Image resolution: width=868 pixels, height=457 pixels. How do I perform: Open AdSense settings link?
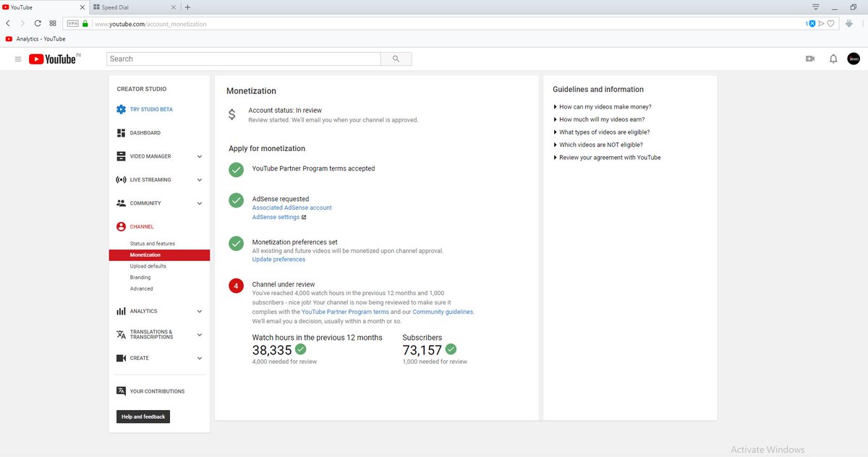[276, 217]
